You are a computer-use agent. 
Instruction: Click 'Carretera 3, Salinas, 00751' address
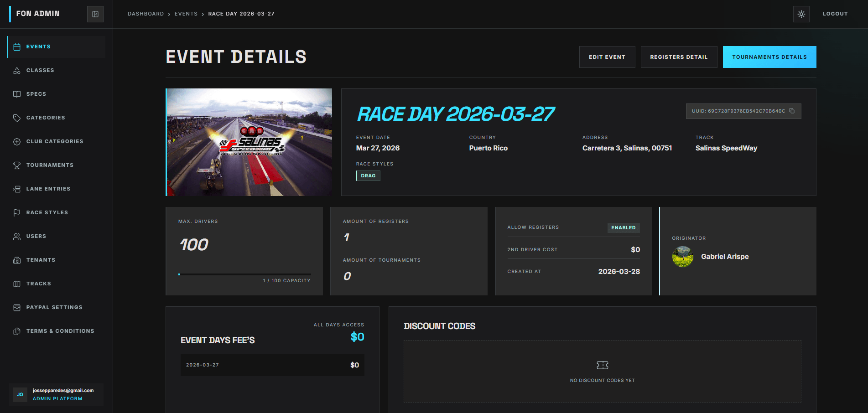(x=627, y=148)
